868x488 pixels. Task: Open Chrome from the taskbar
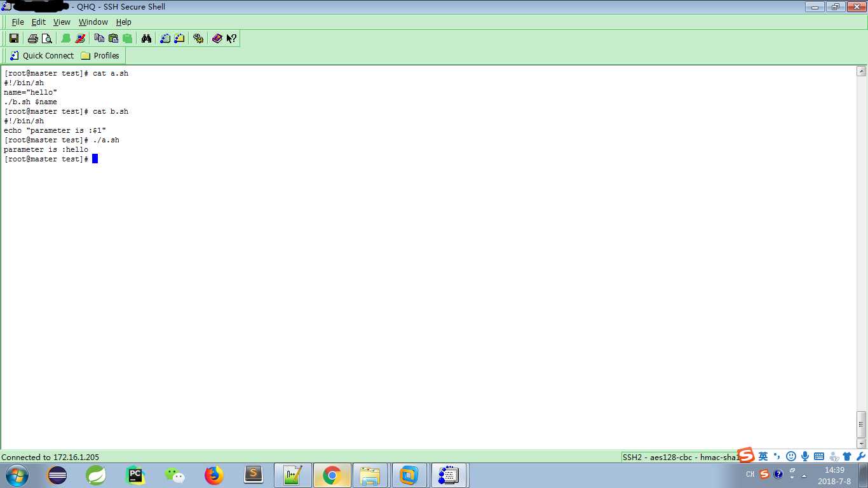(331, 475)
